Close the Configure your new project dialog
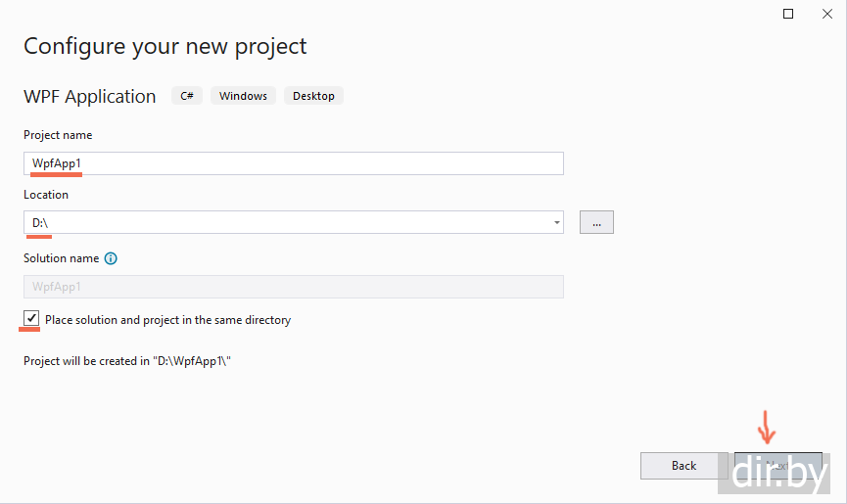 point(825,14)
